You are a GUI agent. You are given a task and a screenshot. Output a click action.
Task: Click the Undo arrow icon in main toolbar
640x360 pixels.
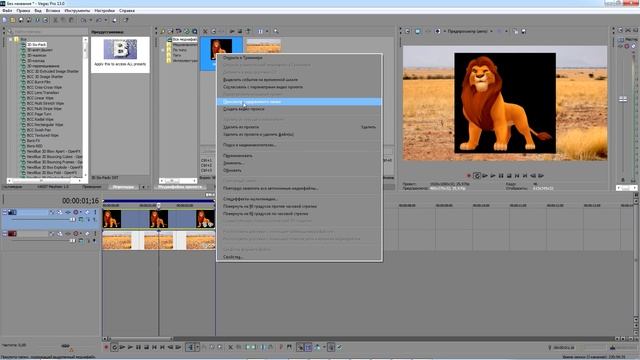point(84,20)
